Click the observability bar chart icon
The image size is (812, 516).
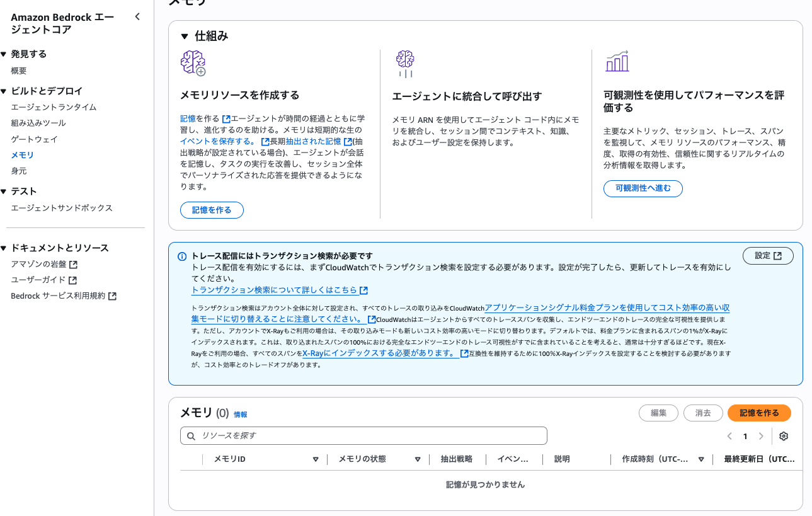(617, 62)
